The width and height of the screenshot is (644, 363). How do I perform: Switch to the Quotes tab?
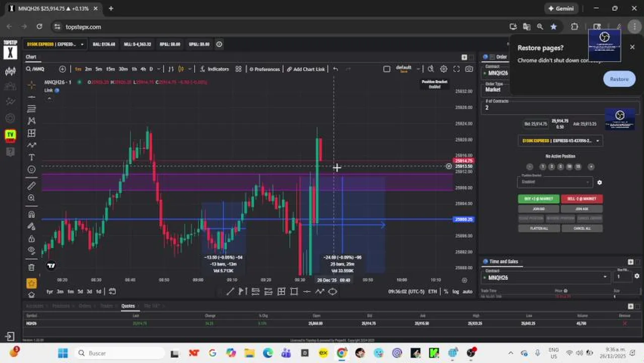(128, 306)
